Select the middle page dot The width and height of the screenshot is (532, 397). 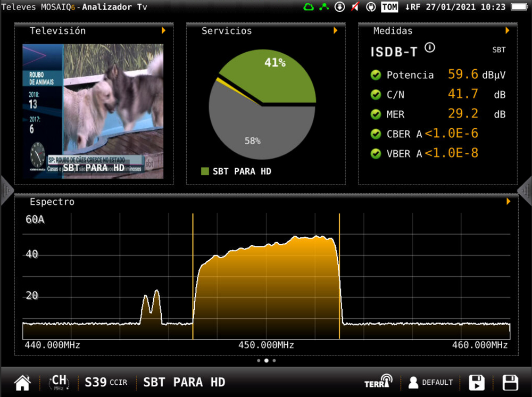[267, 361]
